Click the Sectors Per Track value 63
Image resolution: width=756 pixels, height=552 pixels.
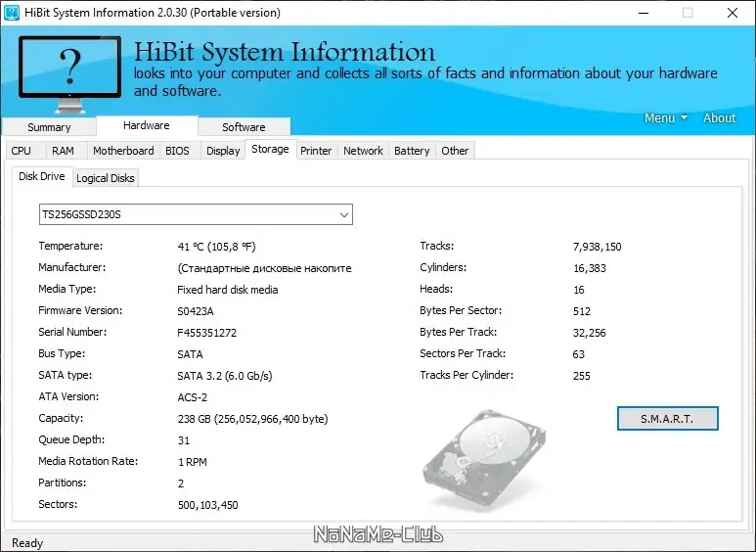[579, 354]
